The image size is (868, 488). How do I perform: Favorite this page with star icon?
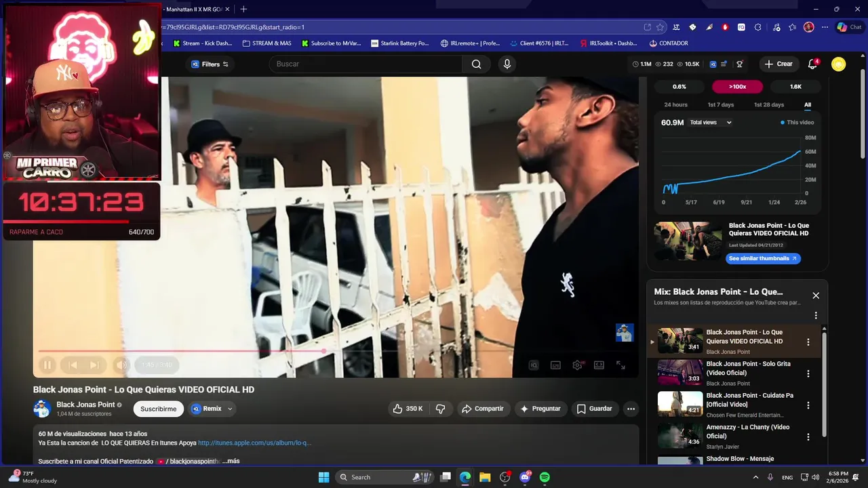point(660,27)
